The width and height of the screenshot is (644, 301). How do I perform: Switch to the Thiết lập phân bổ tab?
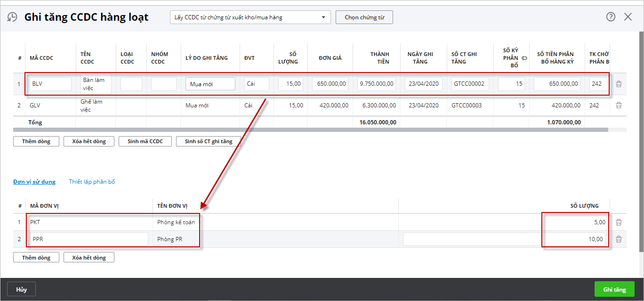point(92,182)
